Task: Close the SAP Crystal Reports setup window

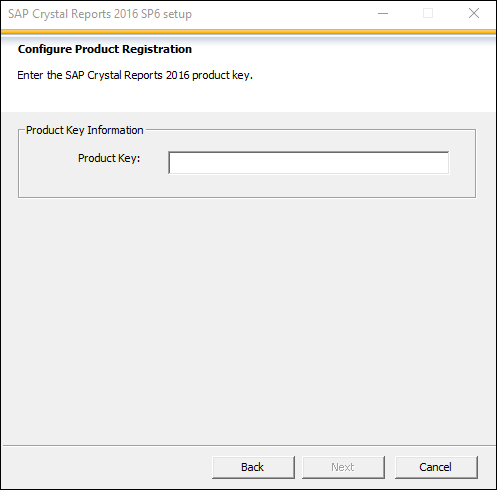Action: (474, 14)
